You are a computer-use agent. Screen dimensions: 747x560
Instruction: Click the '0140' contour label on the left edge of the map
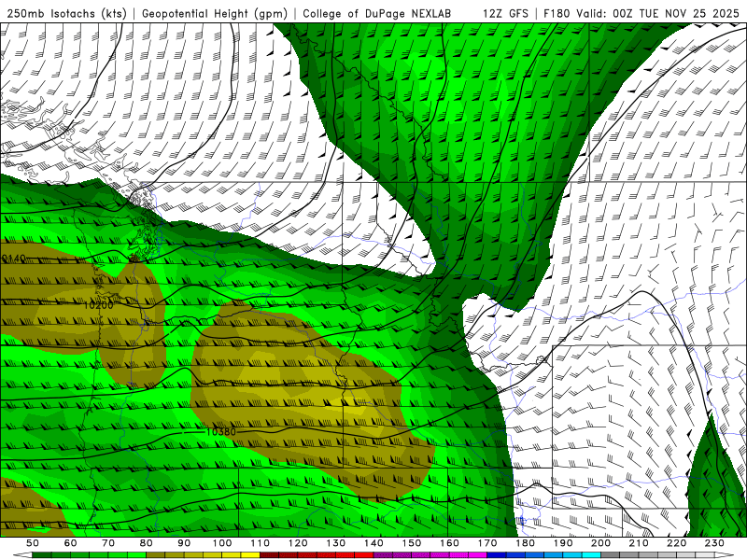(13, 259)
